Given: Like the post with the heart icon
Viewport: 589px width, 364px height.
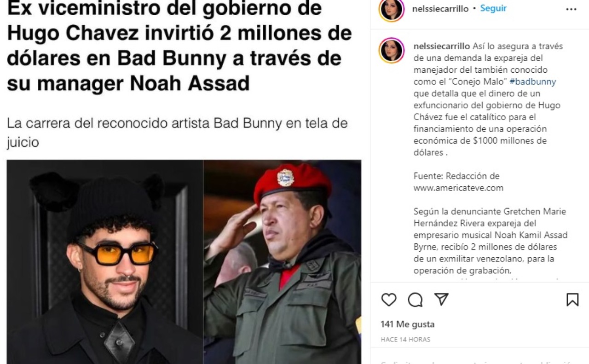Looking at the screenshot, I should click(x=389, y=300).
